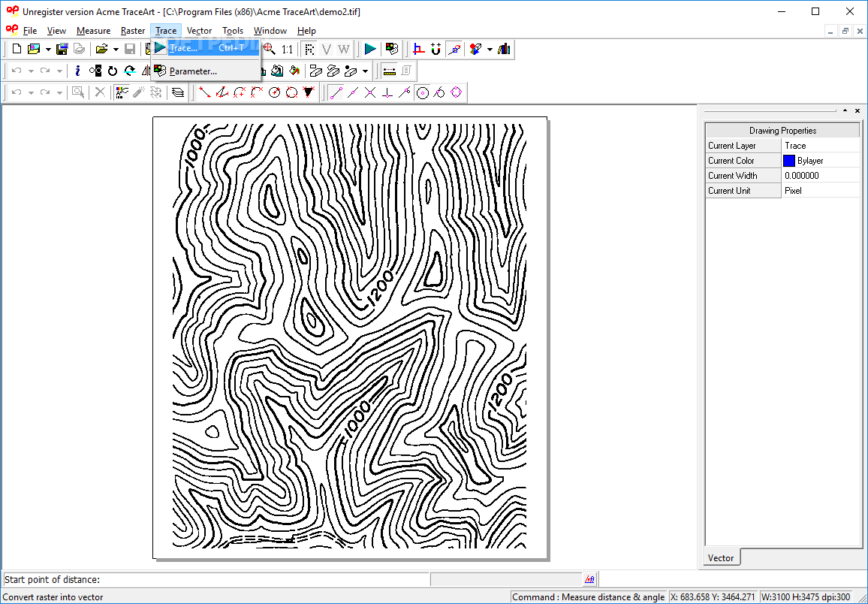The height and width of the screenshot is (604, 868).
Task: Click the blue info 'i' icon
Action: pyautogui.click(x=78, y=71)
